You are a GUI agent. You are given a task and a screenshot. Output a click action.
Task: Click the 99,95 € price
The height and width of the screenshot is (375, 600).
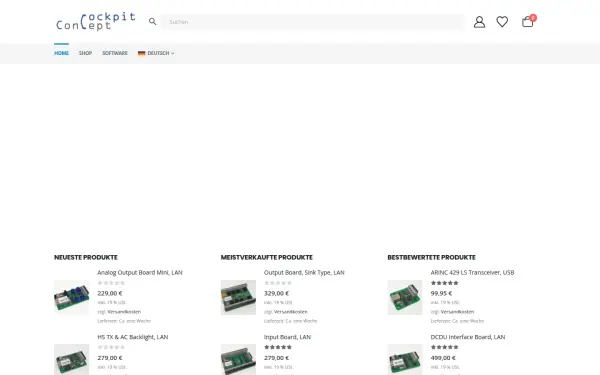coord(441,293)
